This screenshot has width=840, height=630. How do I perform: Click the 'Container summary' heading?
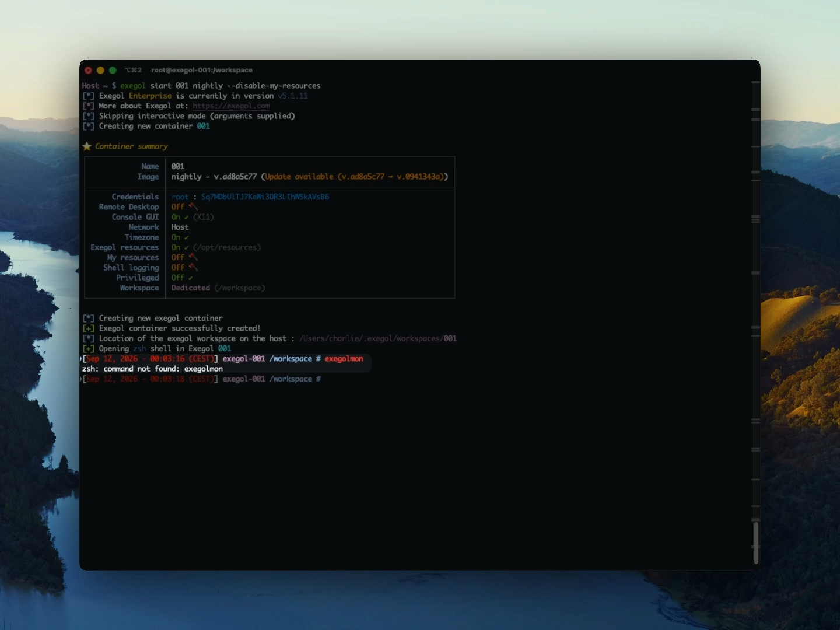pyautogui.click(x=131, y=146)
